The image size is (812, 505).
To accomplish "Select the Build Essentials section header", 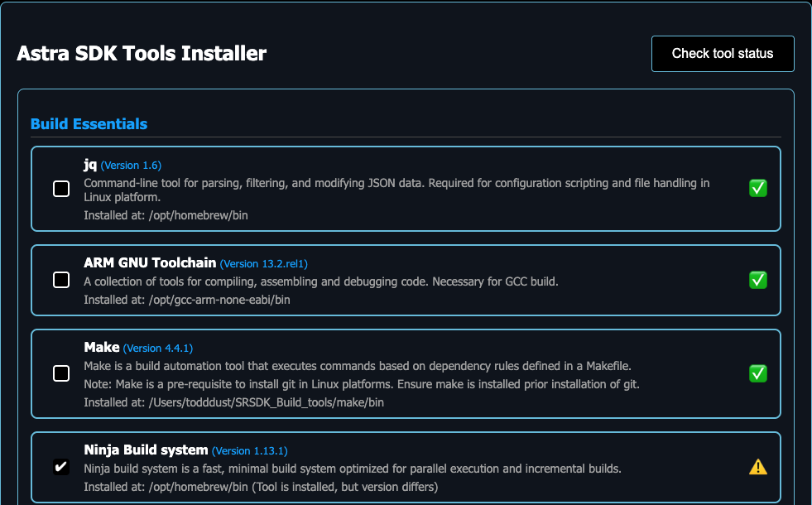I will [x=89, y=123].
